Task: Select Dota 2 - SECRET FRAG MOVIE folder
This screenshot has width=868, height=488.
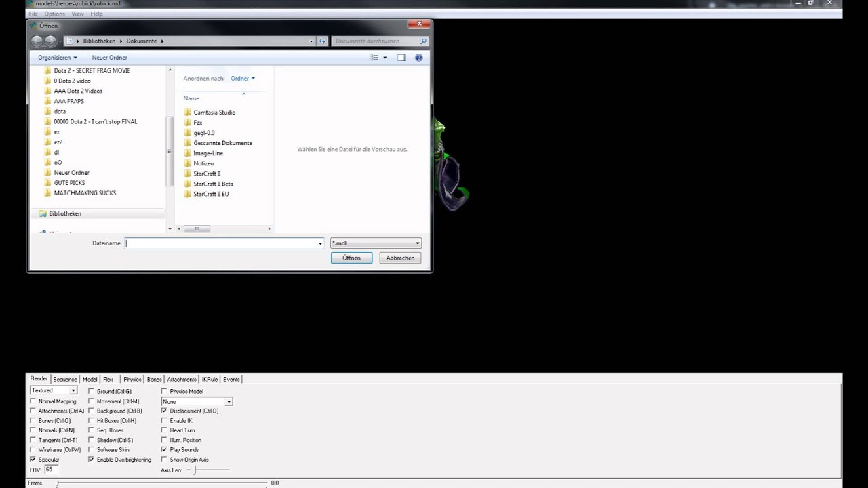Action: (x=92, y=70)
